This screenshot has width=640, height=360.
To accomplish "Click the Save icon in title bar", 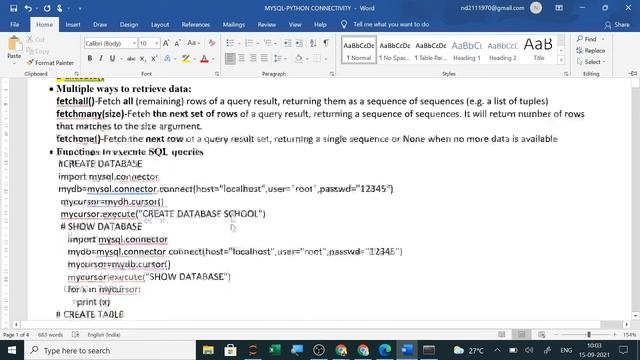I will click(13, 8).
